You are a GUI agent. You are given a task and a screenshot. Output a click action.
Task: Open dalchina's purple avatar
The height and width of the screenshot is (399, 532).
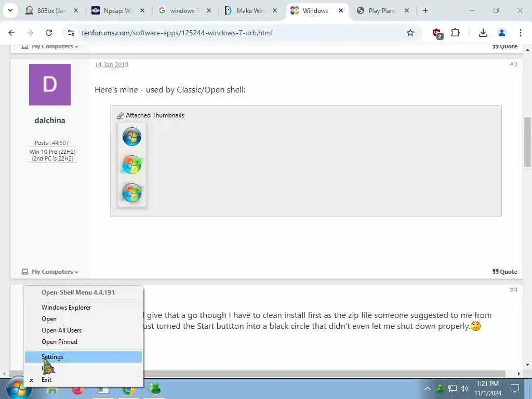click(50, 85)
